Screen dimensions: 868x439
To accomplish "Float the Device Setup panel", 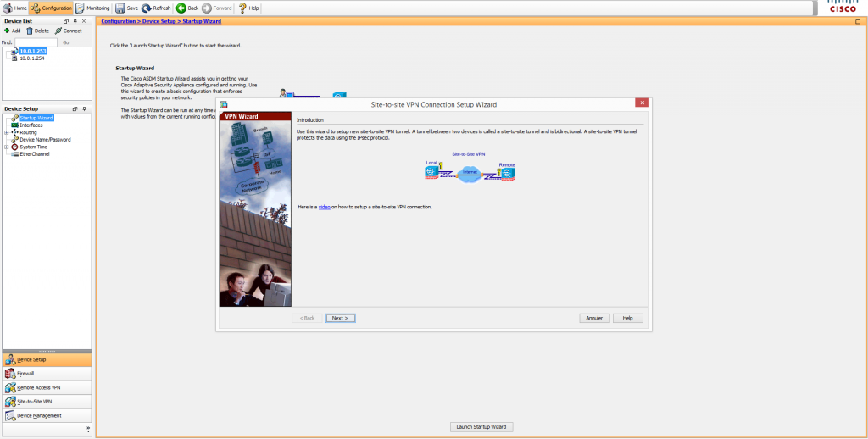I will (x=75, y=109).
